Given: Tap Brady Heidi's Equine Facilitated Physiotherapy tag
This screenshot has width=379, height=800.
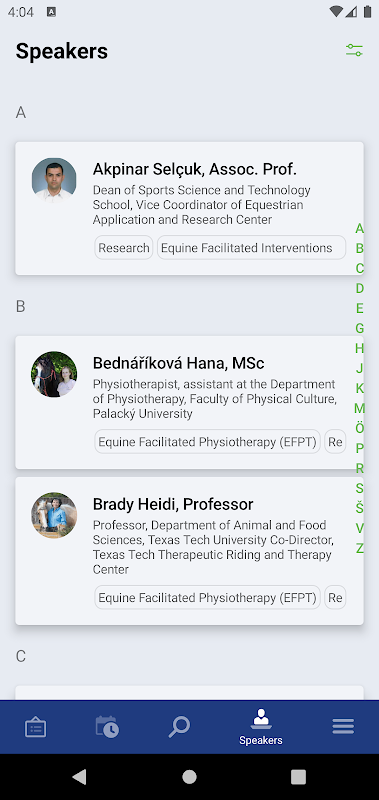Looking at the screenshot, I should 208,597.
